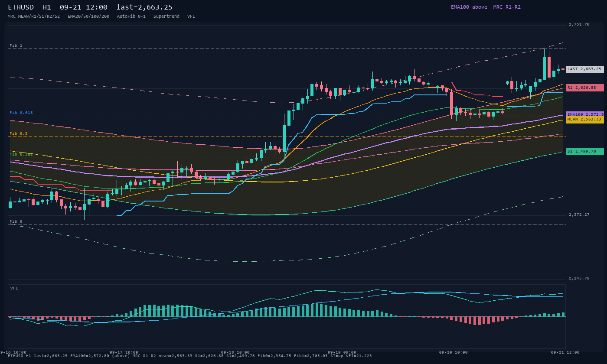Select the "Fib 0.382" level label

point(21,154)
